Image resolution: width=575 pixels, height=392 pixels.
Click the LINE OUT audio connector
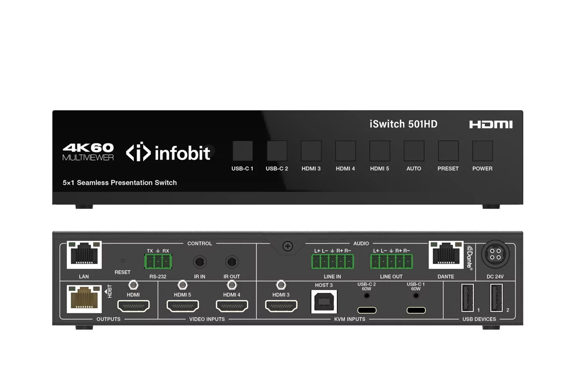(x=391, y=261)
